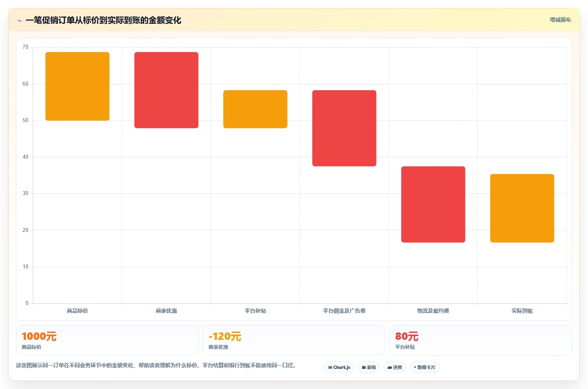
Task: Click the y-axis value 10
Action: point(25,267)
